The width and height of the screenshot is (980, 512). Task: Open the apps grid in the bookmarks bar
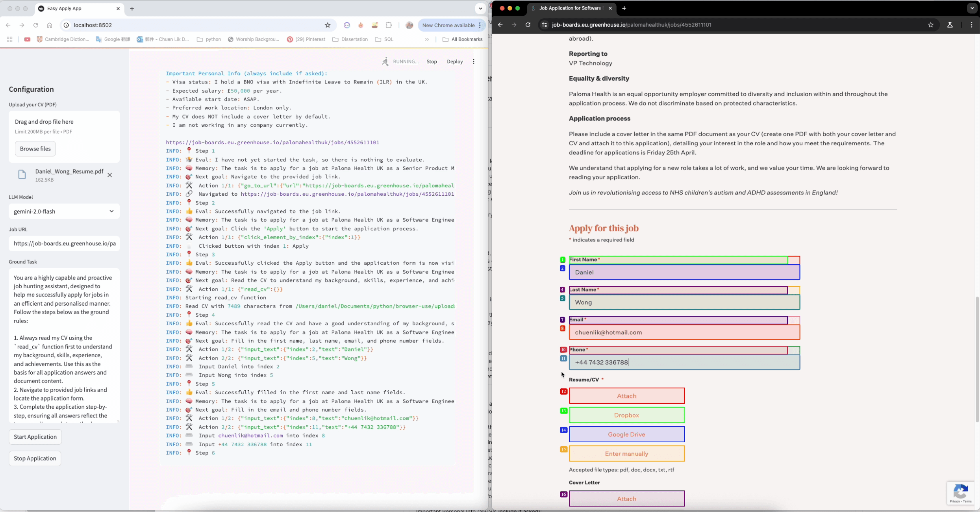(x=9, y=39)
